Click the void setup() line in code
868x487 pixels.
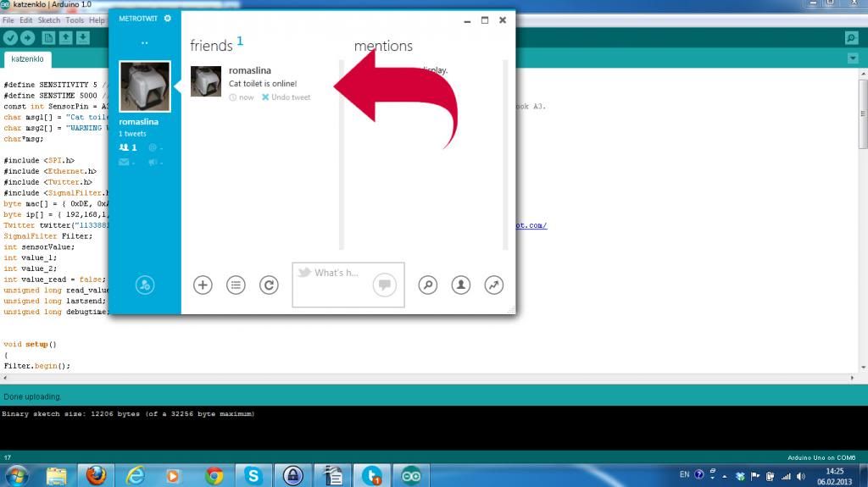(x=30, y=344)
